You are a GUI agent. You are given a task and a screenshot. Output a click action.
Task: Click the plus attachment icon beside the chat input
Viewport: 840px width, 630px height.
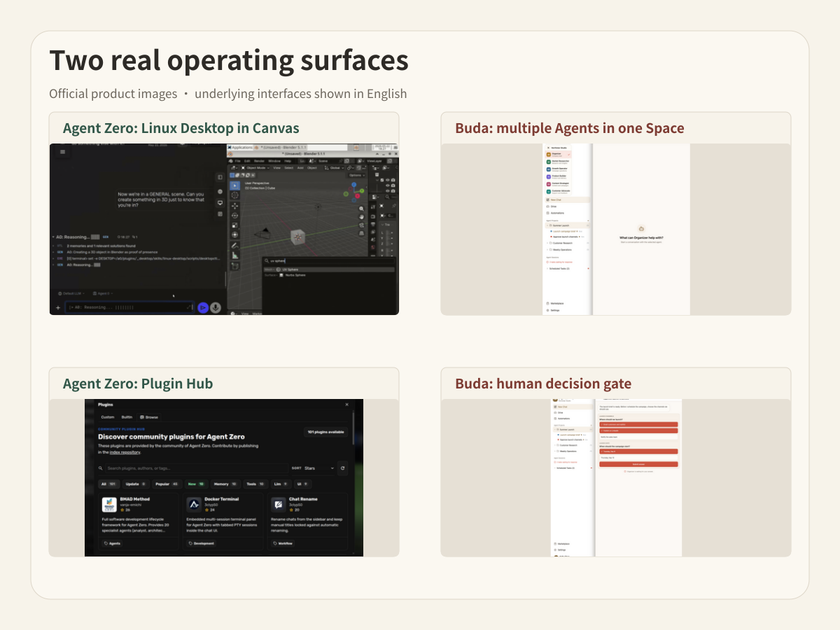[x=58, y=308]
